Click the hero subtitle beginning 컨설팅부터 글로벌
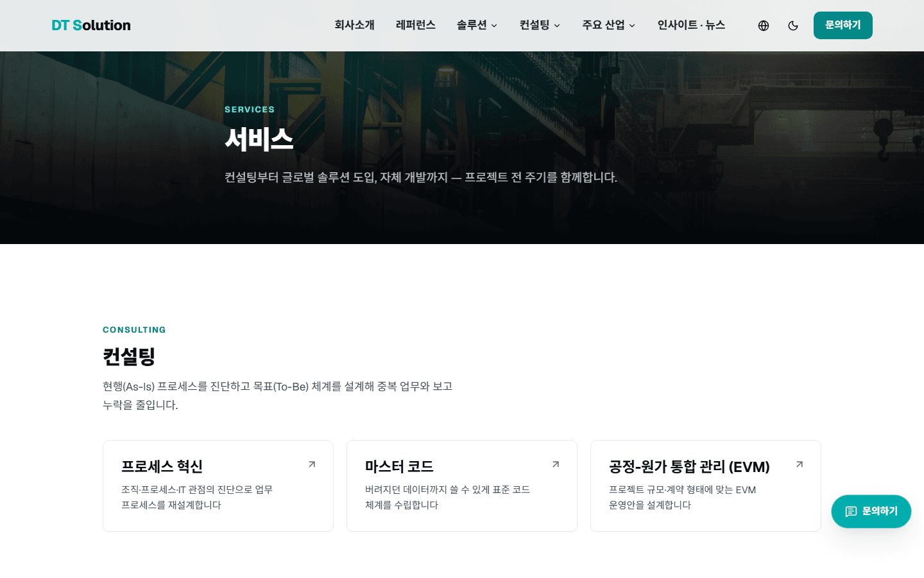Screen dimensions: 924x578 (421, 177)
